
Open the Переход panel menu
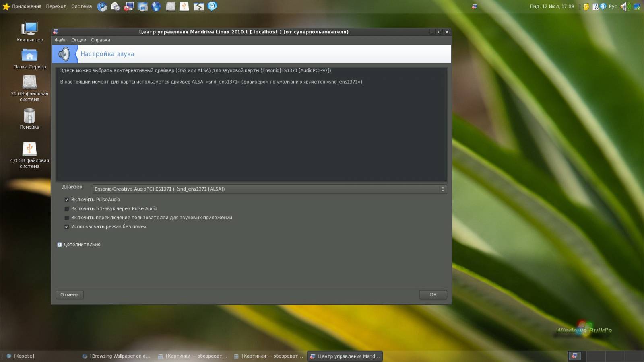pos(56,6)
